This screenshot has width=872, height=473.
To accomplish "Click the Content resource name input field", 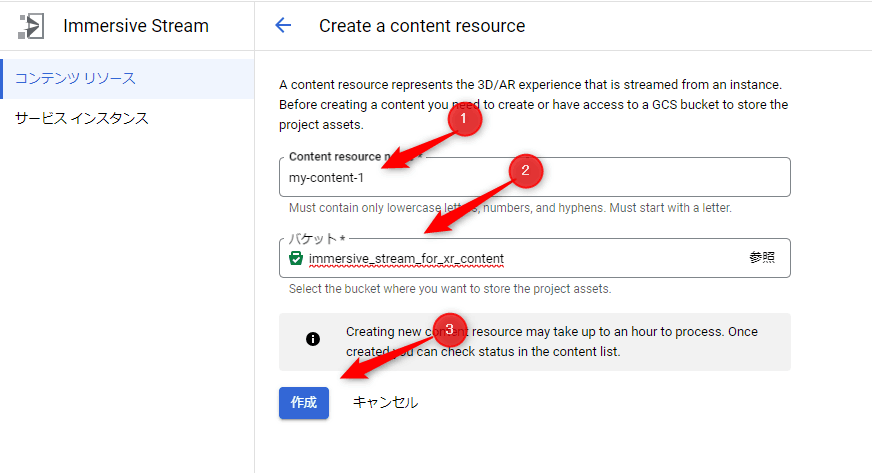I will coord(534,177).
